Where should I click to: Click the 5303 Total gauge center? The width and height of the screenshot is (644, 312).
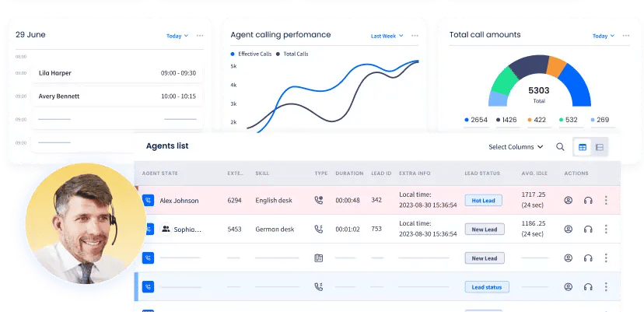(539, 94)
